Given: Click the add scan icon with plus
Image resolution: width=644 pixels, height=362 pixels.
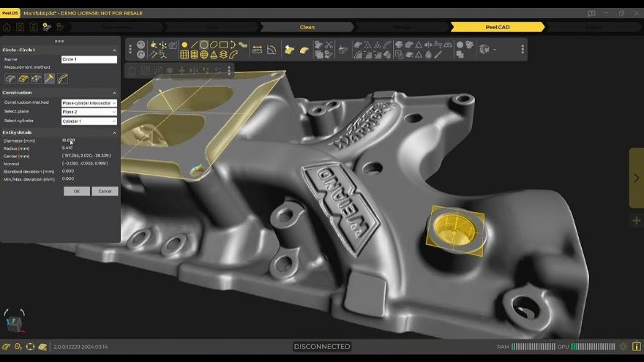Looking at the screenshot, I should click(46, 27).
